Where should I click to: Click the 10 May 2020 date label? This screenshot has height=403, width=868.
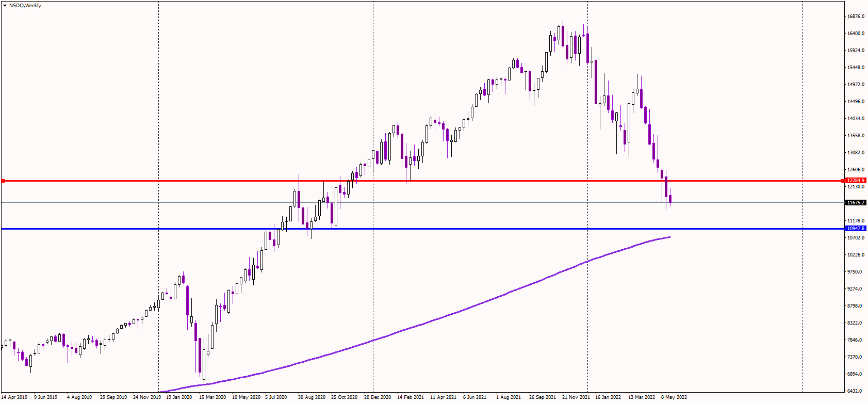pos(246,397)
